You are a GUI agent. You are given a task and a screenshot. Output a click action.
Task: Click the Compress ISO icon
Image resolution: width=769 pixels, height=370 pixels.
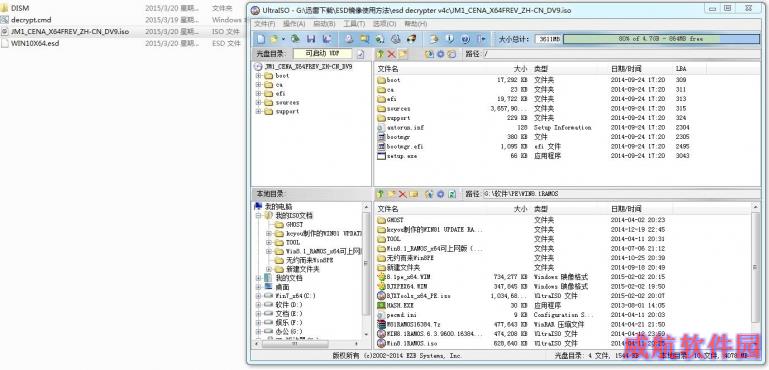pos(396,39)
